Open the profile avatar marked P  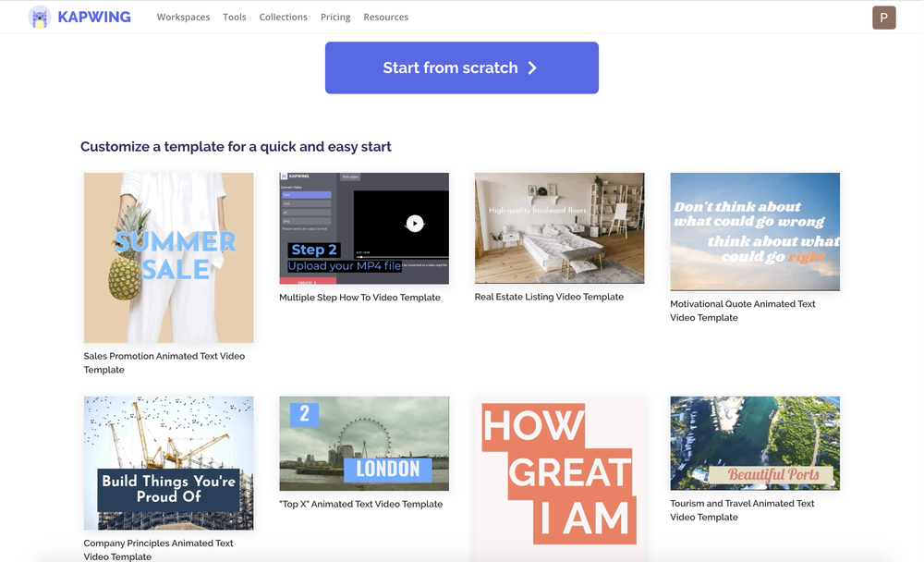(883, 17)
